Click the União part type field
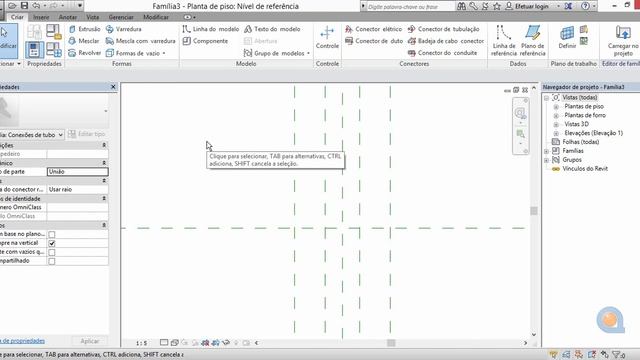The width and height of the screenshot is (640, 360). tap(78, 172)
